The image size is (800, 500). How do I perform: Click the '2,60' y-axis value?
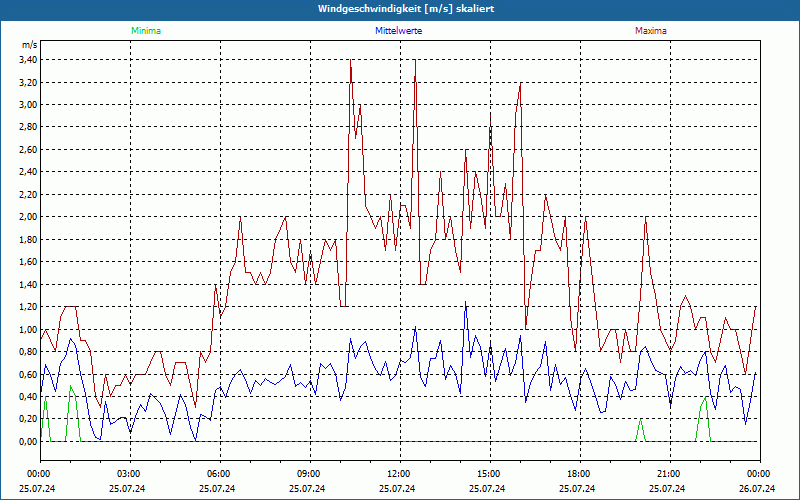pyautogui.click(x=29, y=149)
